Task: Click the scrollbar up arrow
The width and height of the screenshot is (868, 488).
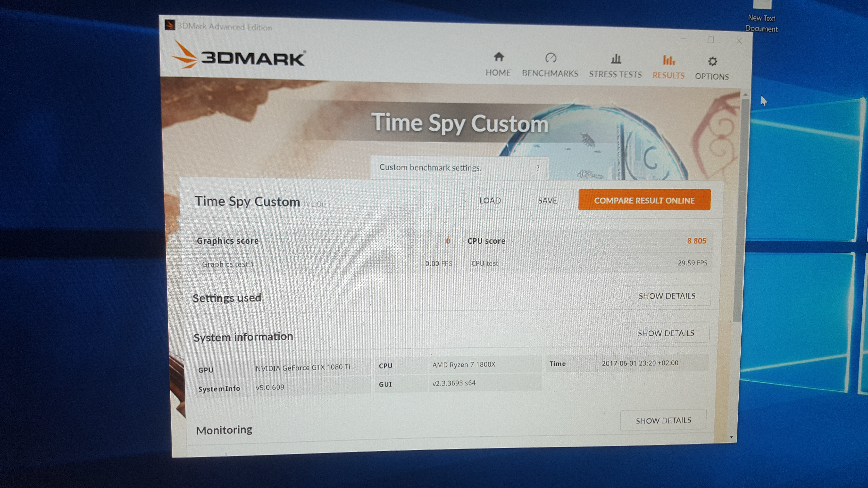Action: (745, 95)
